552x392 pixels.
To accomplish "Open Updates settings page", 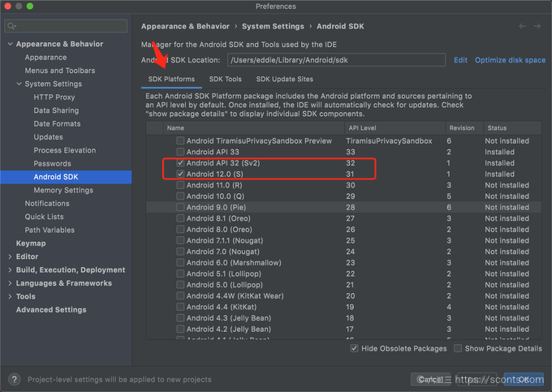I will click(48, 137).
